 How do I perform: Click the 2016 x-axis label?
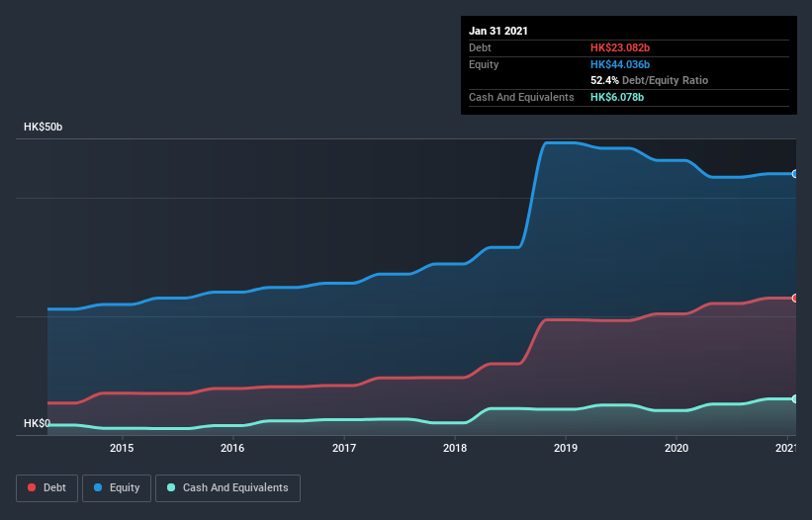click(232, 448)
